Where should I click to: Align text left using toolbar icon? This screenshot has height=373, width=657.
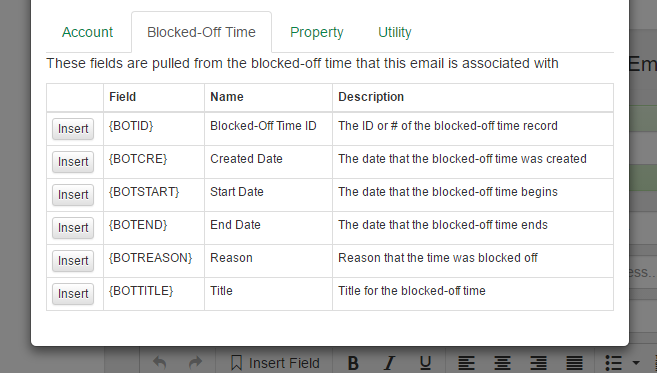tap(466, 363)
